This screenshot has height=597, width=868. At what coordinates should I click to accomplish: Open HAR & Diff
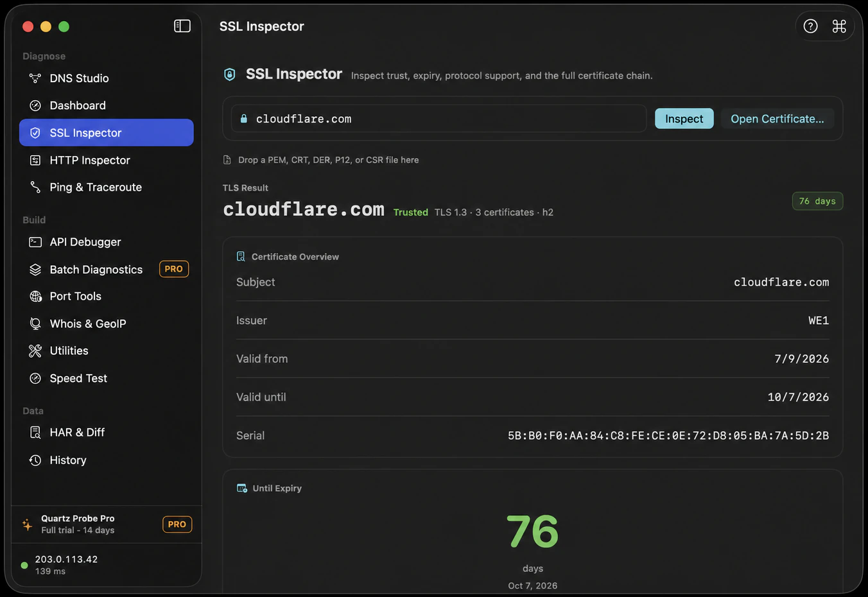point(107,433)
